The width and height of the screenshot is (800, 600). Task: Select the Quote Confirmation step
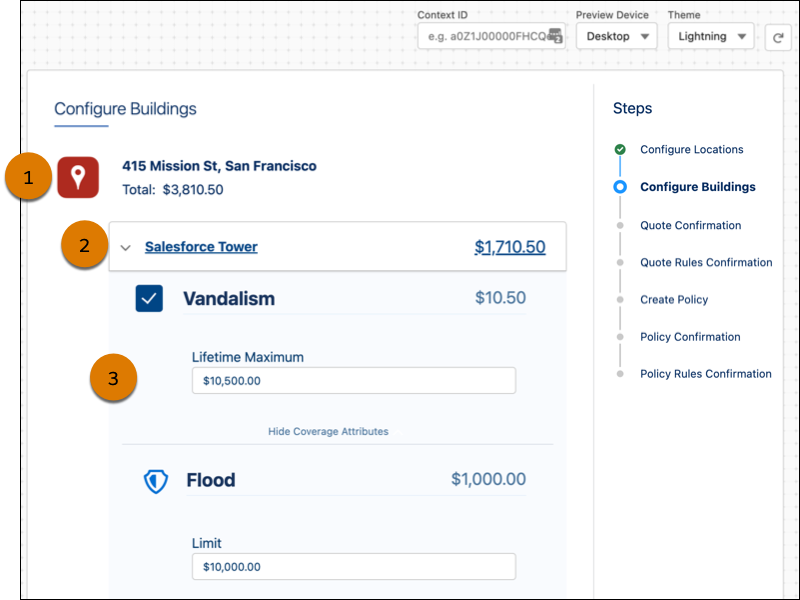coord(690,225)
